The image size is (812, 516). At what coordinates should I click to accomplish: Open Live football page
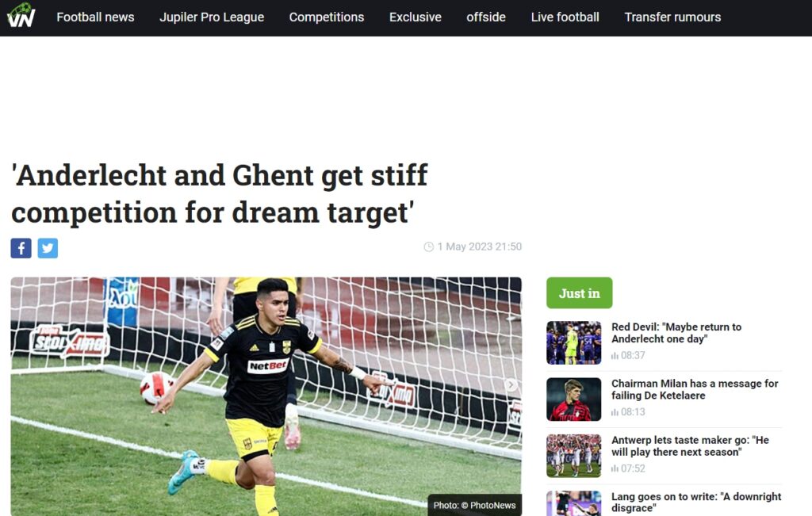565,17
